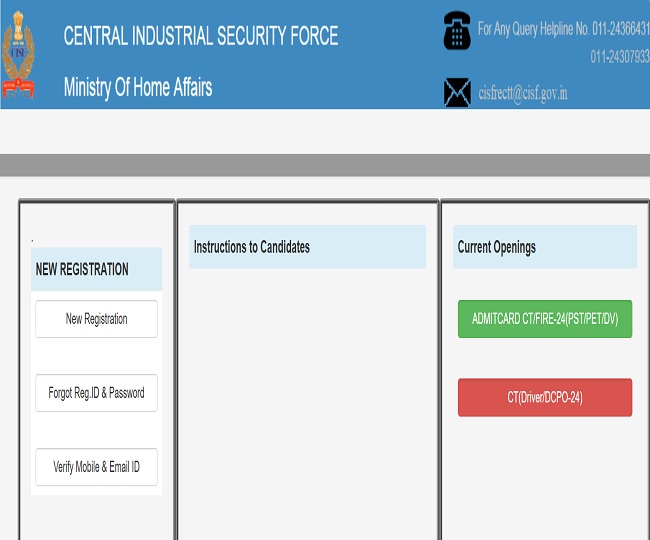Select the Instructions to Candidates header
The image size is (650, 540).
252,247
